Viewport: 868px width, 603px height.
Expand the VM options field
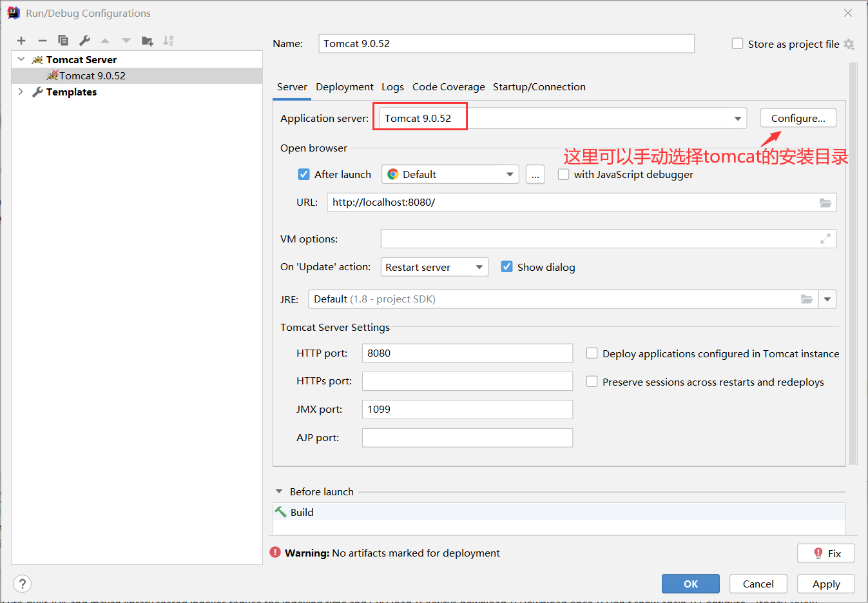pos(825,239)
